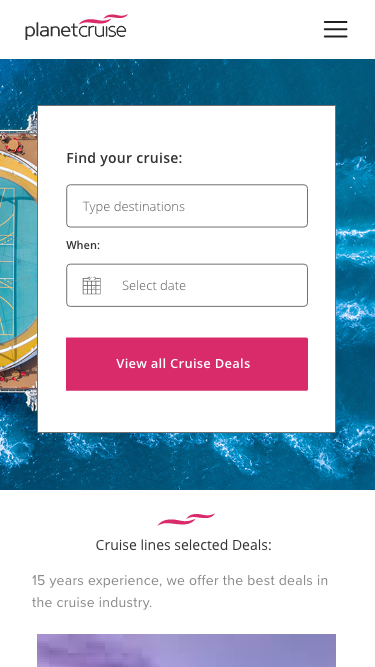Click the When: label
The width and height of the screenshot is (375, 667).
83,245
